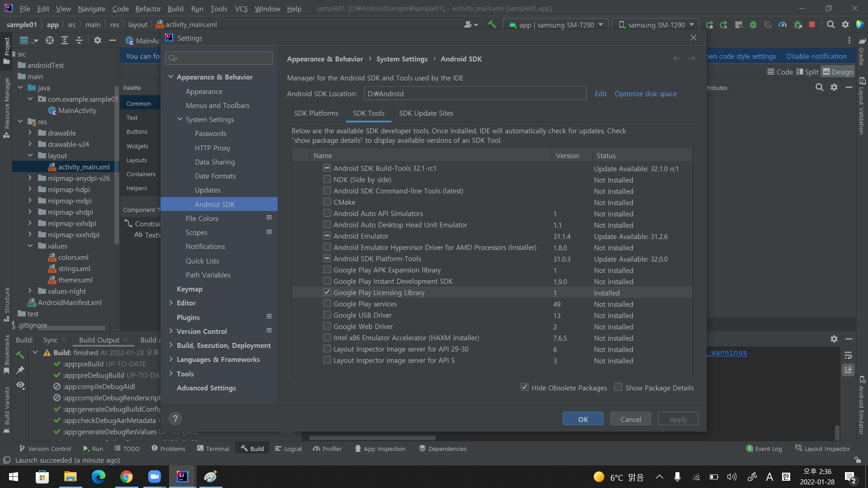The height and width of the screenshot is (488, 868).
Task: Click the Expand All icon in Project panel
Action: click(65, 41)
